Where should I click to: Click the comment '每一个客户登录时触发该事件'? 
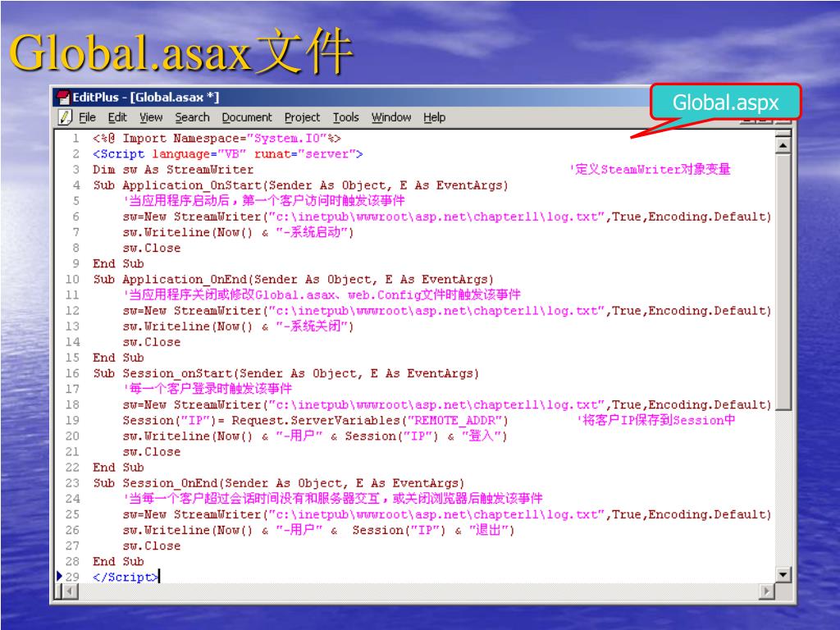pos(208,389)
